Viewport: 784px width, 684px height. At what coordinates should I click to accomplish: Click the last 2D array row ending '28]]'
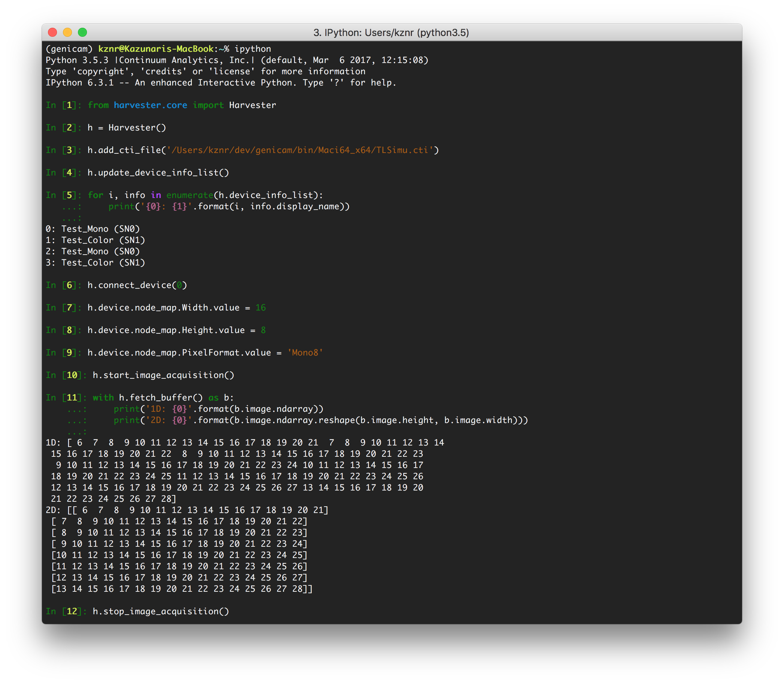(x=182, y=589)
